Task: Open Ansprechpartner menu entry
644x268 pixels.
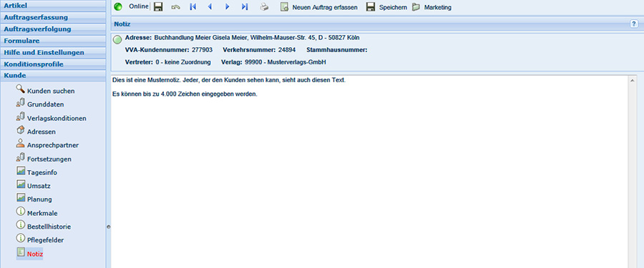Action: tap(53, 145)
